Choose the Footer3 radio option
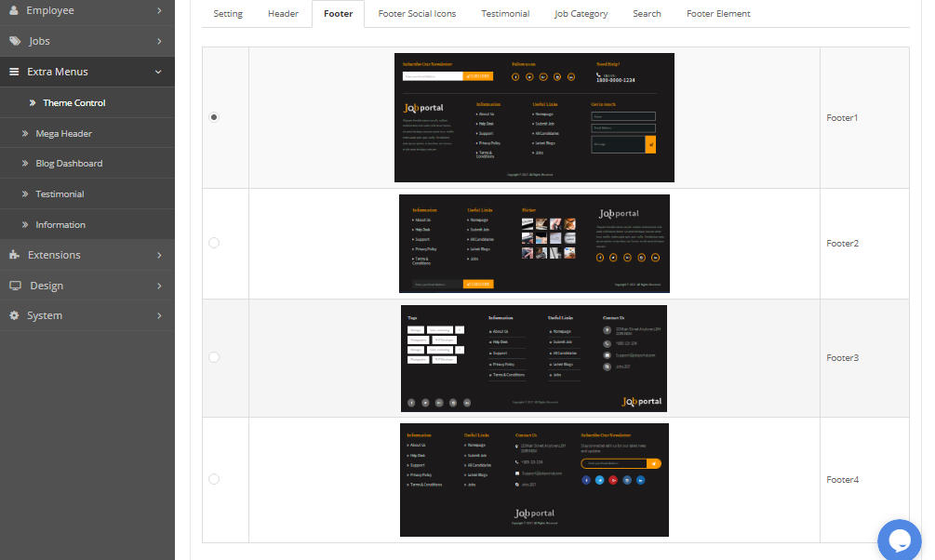 [x=214, y=357]
